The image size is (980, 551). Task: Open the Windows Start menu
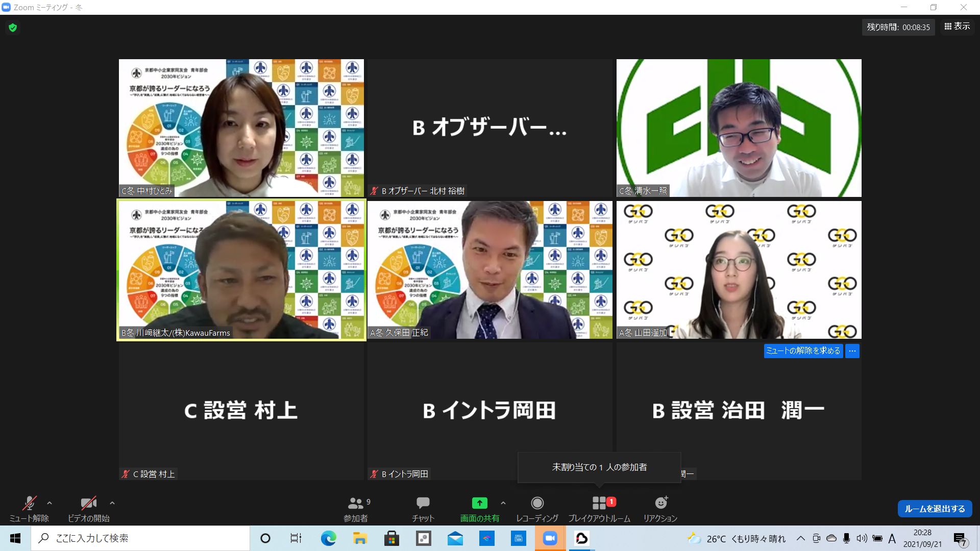15,538
